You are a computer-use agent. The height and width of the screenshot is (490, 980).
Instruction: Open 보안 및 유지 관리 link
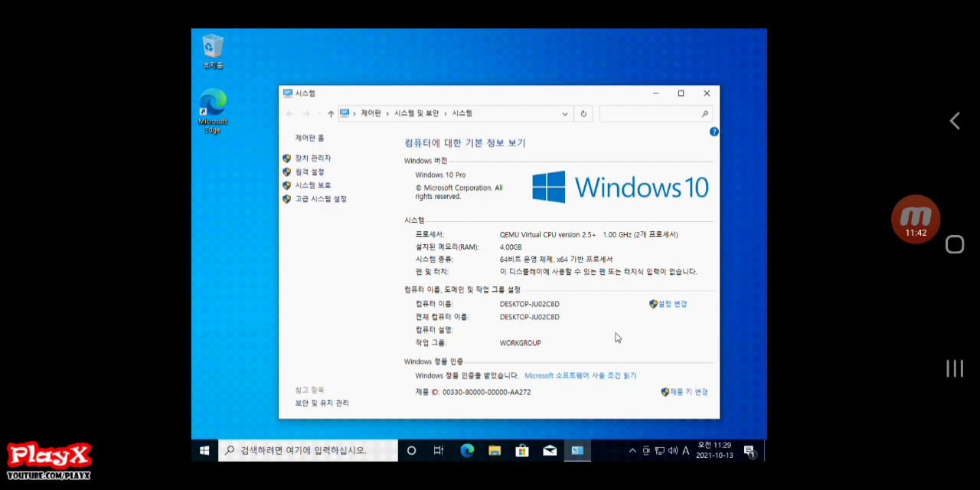click(322, 403)
